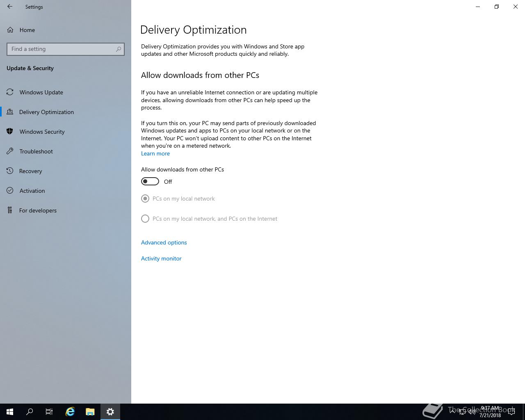Select PCs on my local network radio

(145, 199)
